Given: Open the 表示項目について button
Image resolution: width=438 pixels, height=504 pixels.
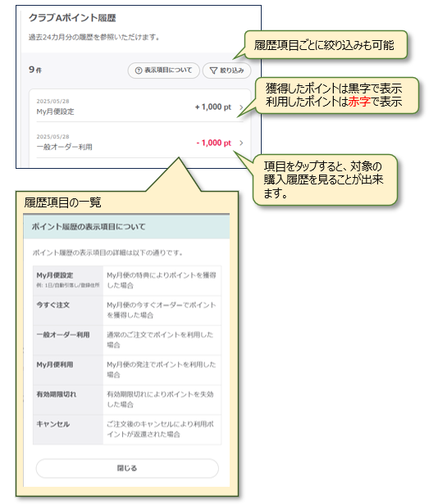Looking at the screenshot, I should click(x=163, y=70).
